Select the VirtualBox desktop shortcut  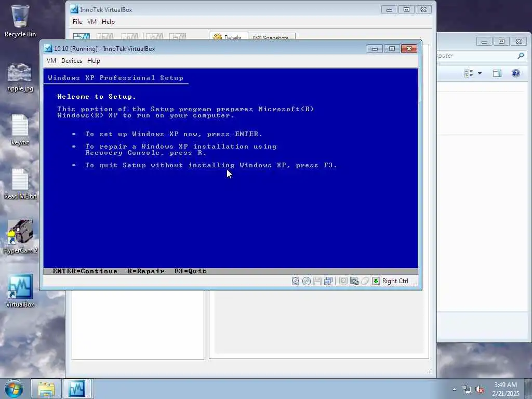pos(20,291)
